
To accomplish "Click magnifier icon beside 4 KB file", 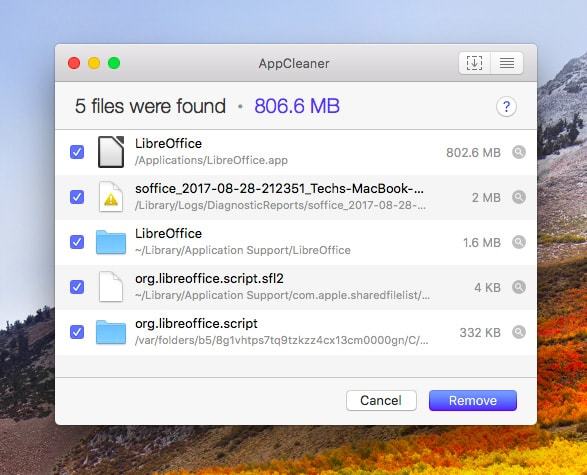I will click(x=519, y=287).
